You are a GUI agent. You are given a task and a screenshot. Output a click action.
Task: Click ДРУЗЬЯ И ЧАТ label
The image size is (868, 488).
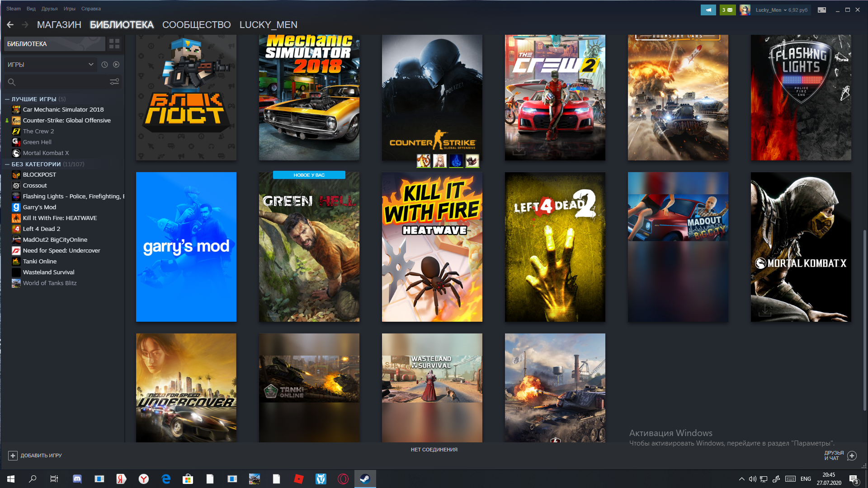834,455
